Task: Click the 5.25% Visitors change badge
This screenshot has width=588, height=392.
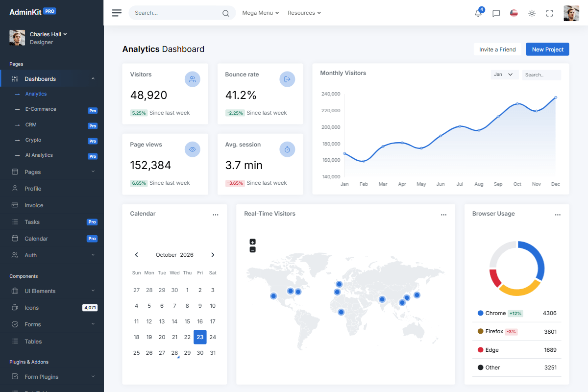Action: coord(139,113)
